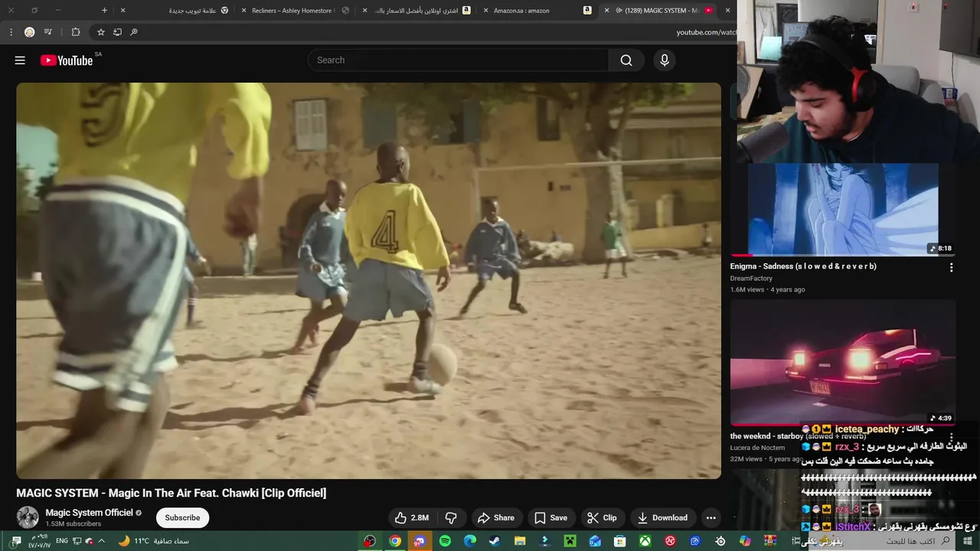The image size is (980, 551).
Task: Open Spotify from the taskbar
Action: point(445,541)
